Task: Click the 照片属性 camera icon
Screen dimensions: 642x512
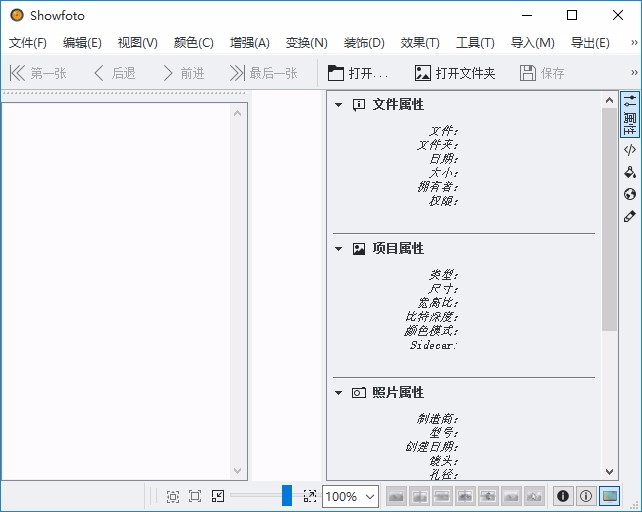Action: pyautogui.click(x=359, y=393)
